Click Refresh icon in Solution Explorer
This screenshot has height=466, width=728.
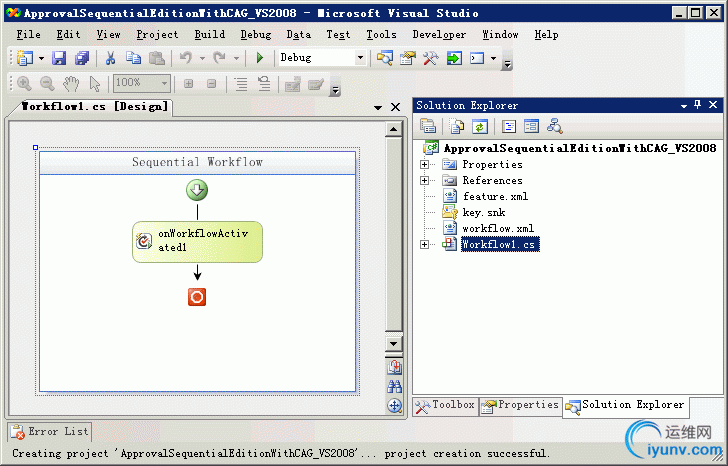click(x=480, y=126)
